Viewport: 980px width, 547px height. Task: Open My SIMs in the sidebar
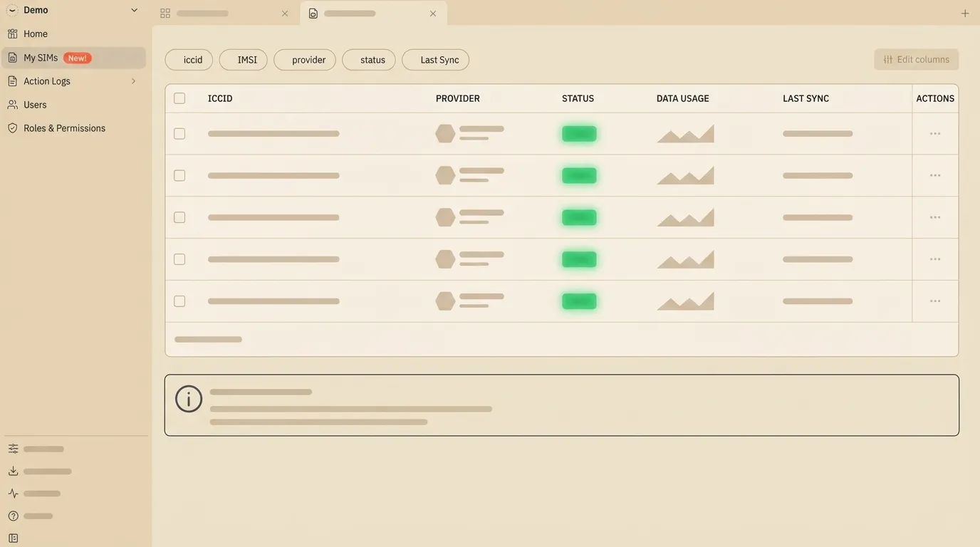[41, 58]
